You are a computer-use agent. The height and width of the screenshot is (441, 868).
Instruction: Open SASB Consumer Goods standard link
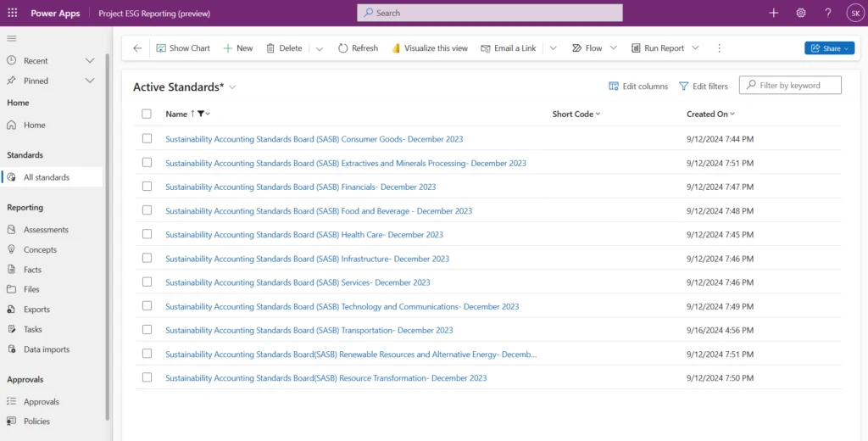click(314, 139)
